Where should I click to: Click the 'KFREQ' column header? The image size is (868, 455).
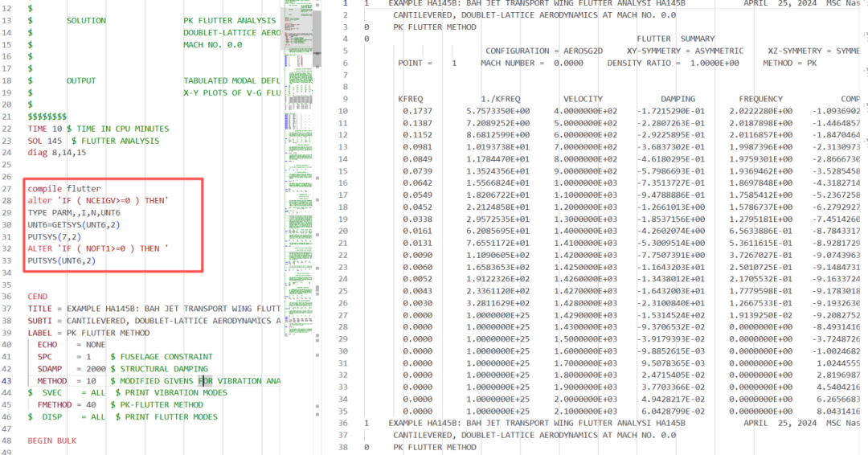point(410,99)
